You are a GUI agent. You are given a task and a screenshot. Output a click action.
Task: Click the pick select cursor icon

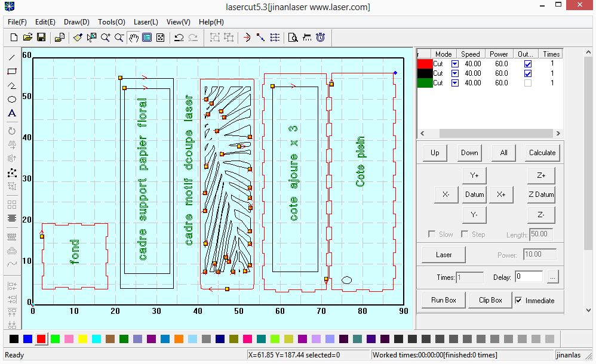click(x=91, y=37)
